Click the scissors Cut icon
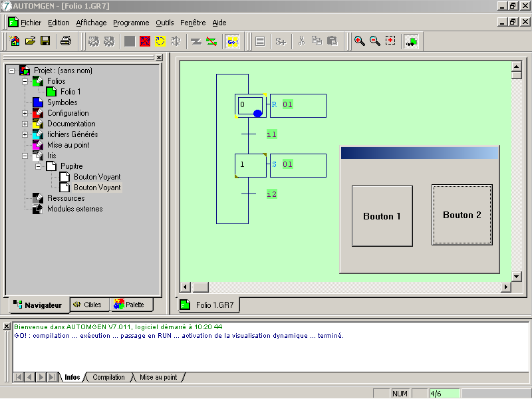532x399 pixels. (x=301, y=41)
